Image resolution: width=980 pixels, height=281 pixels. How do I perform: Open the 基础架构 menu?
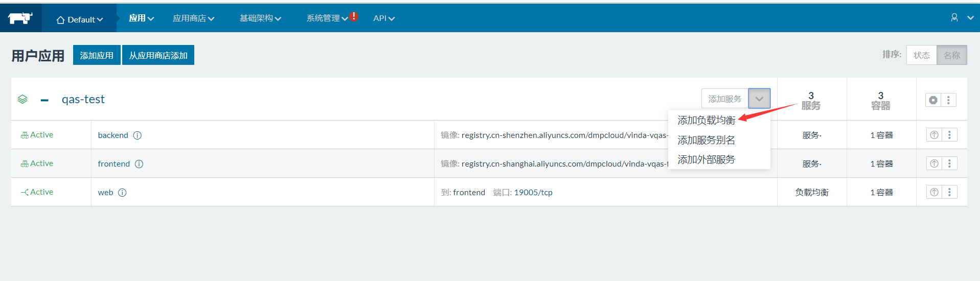pos(260,18)
